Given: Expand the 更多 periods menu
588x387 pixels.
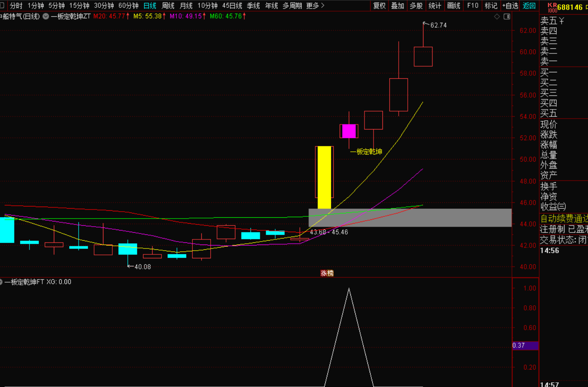Looking at the screenshot, I should (315, 6).
